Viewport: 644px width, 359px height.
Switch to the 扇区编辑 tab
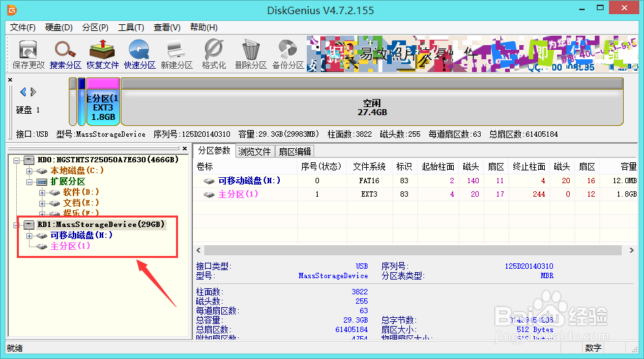295,152
